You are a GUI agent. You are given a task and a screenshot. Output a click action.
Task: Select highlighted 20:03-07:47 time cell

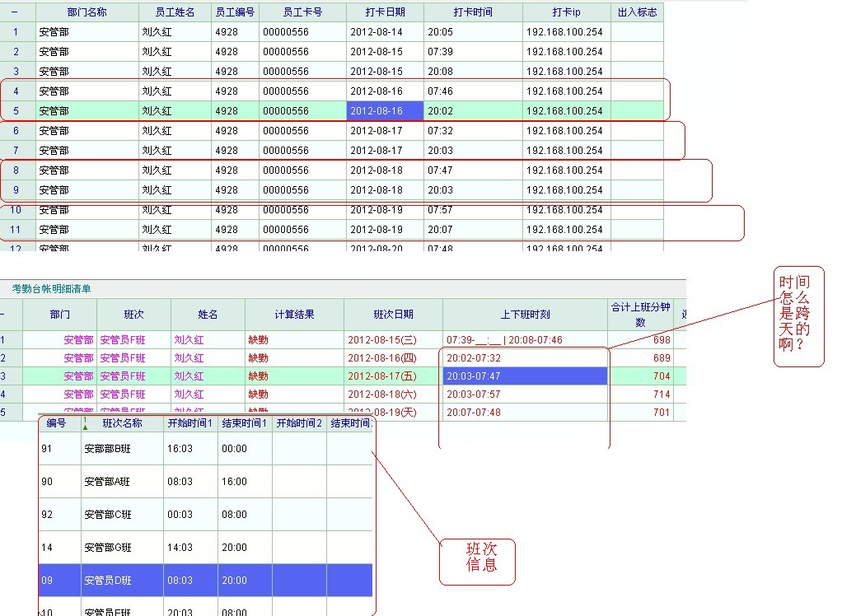[x=525, y=376]
